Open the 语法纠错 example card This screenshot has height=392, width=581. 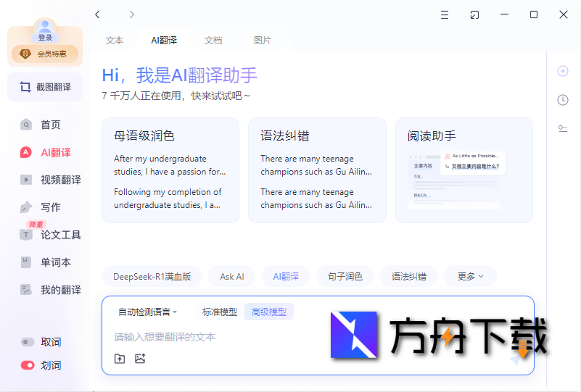pos(317,170)
